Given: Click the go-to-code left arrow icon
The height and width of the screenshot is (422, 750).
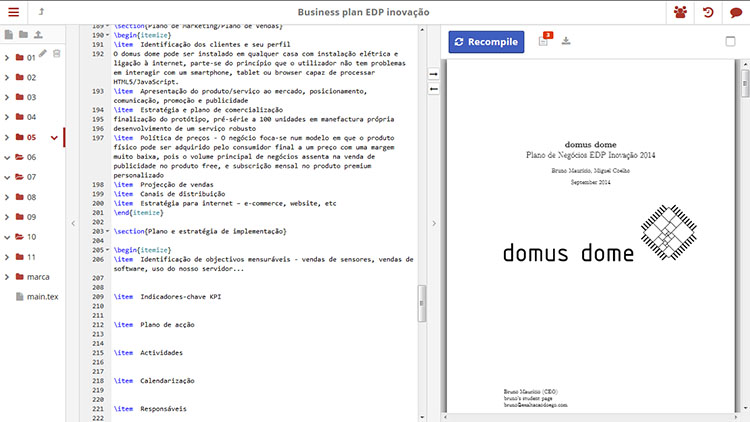Looking at the screenshot, I should [x=433, y=89].
